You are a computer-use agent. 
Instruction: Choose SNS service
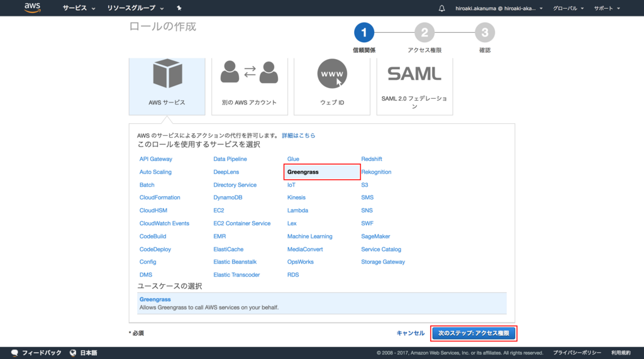367,210
